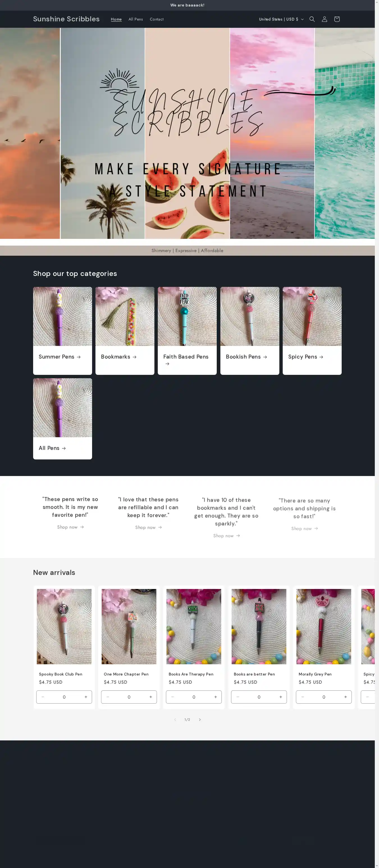Open the All Pens menu item
This screenshot has width=379, height=868.
click(136, 19)
